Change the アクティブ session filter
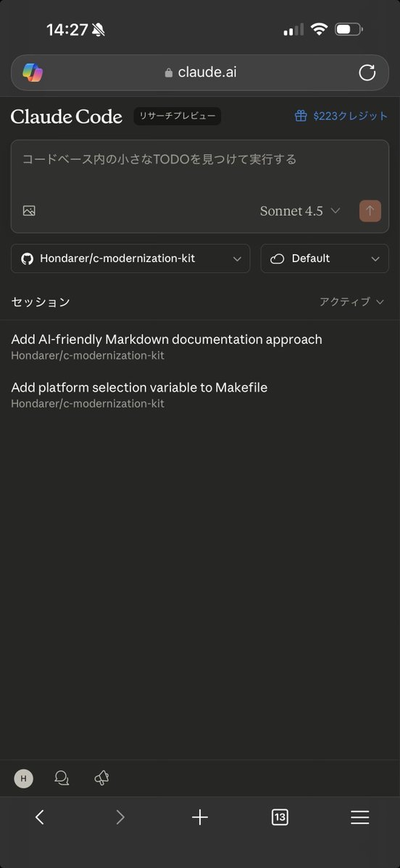The width and height of the screenshot is (400, 868). click(351, 302)
